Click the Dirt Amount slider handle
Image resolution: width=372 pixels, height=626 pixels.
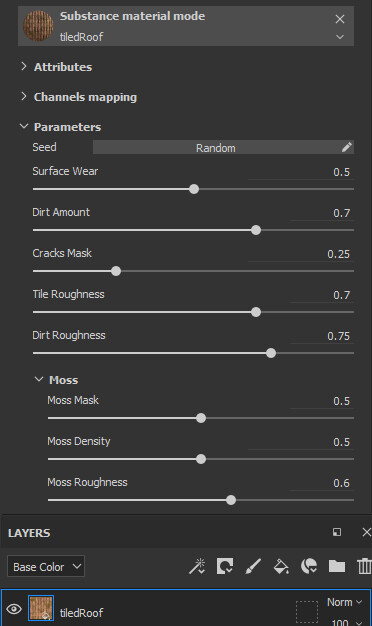point(256,230)
